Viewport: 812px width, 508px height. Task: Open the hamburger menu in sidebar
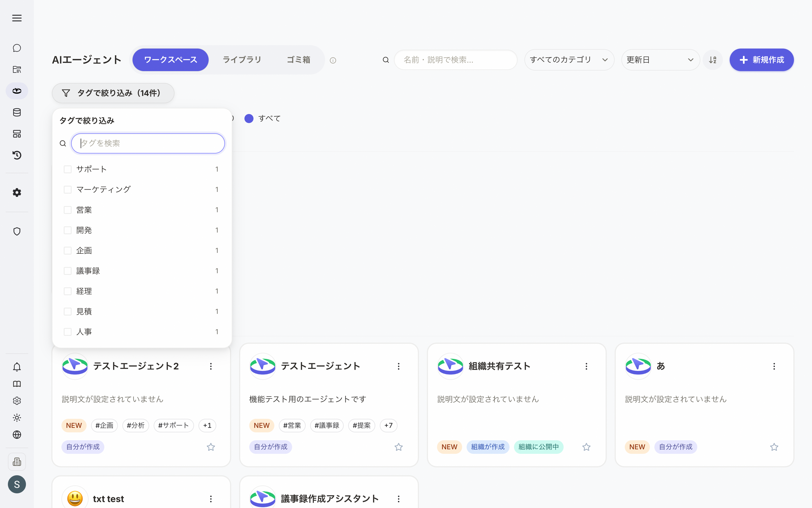coord(17,18)
